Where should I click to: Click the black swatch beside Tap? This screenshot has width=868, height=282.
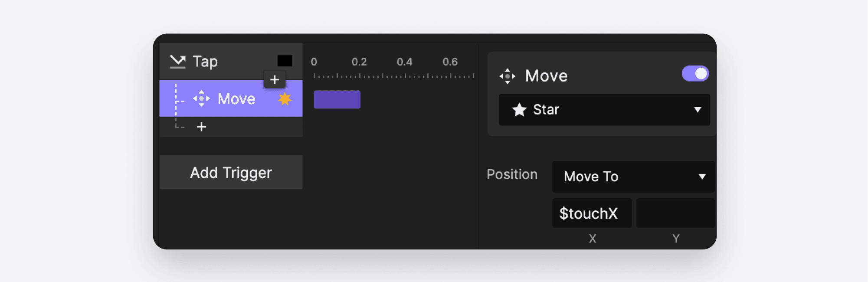pyautogui.click(x=285, y=61)
